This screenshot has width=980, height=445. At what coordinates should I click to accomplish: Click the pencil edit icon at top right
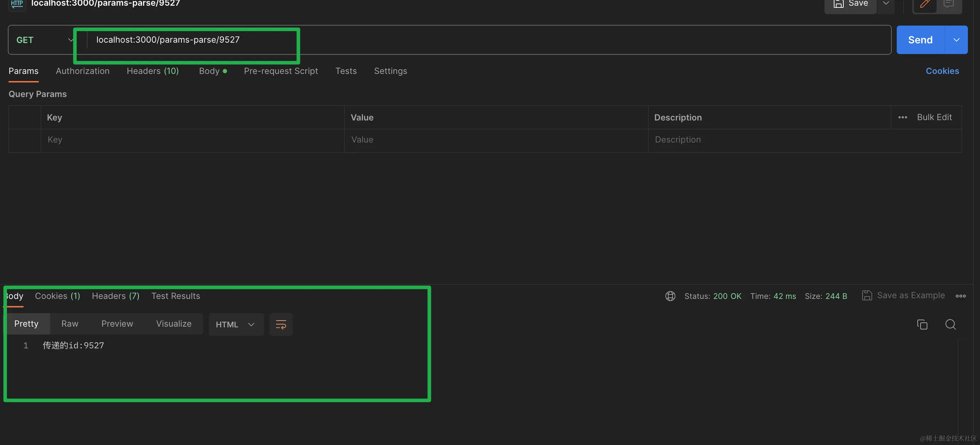click(925, 5)
